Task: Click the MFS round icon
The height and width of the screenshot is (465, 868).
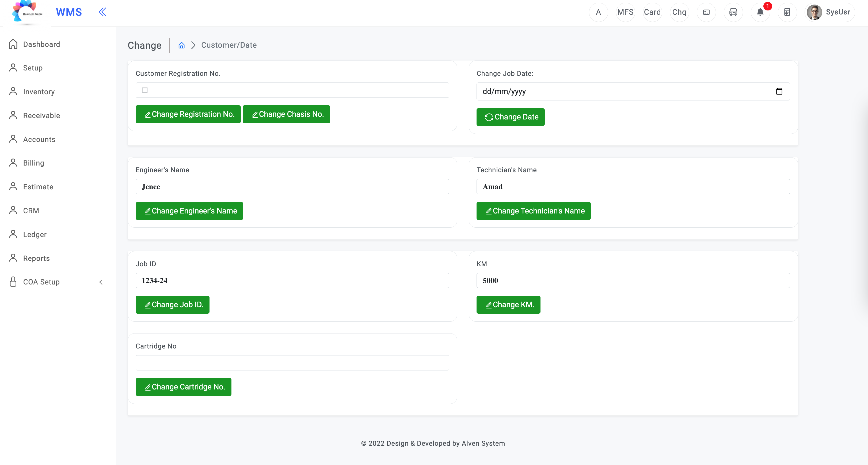Action: pos(625,12)
